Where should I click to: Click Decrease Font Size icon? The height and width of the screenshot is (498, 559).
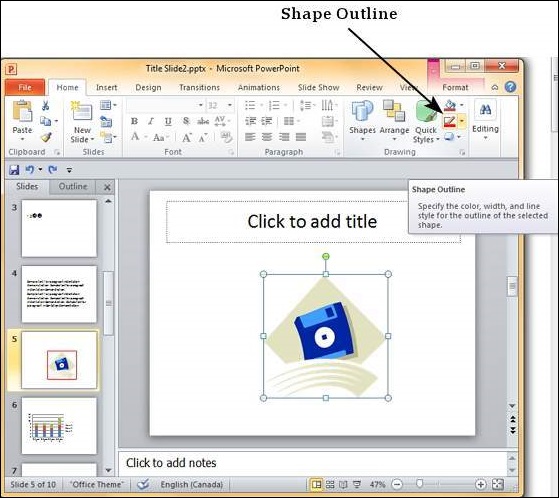click(x=203, y=137)
